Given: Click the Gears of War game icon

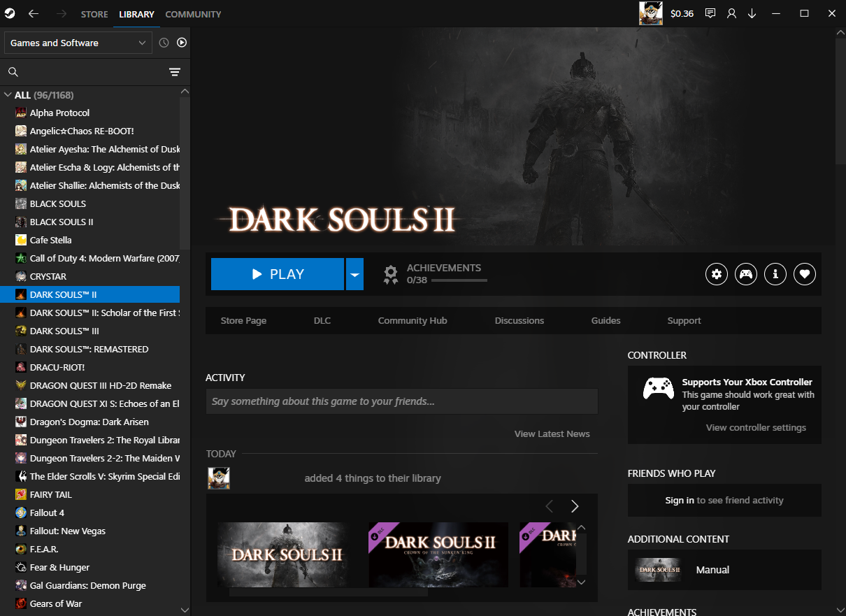Looking at the screenshot, I should [21, 603].
